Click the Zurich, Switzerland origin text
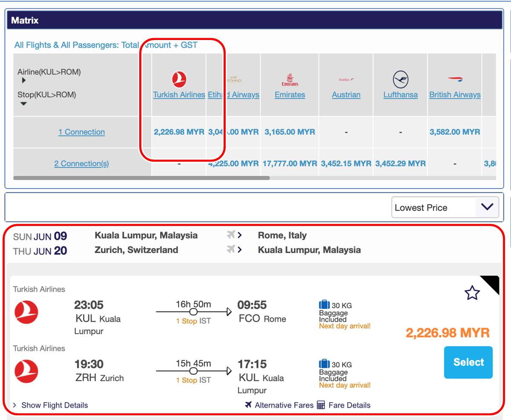The width and height of the screenshot is (511, 420). pyautogui.click(x=136, y=250)
